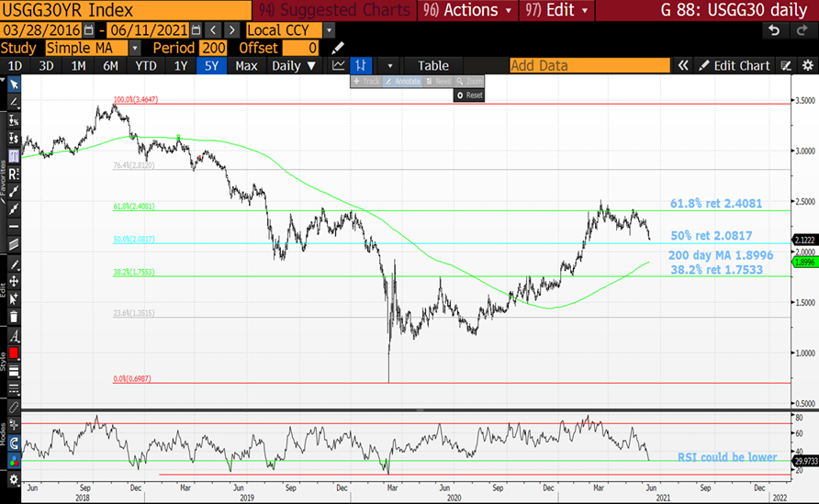
Task: Select the 5Y range tab
Action: pos(211,66)
